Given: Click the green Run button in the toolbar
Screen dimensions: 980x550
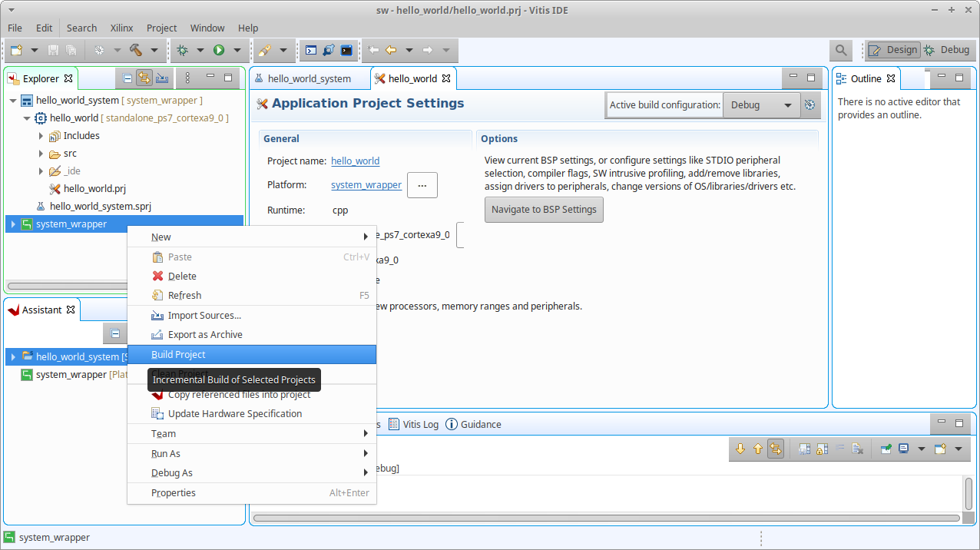Looking at the screenshot, I should coord(219,50).
